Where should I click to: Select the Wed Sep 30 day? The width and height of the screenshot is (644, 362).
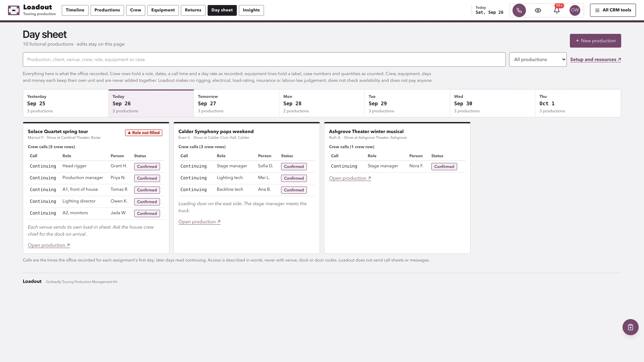tap(493, 103)
